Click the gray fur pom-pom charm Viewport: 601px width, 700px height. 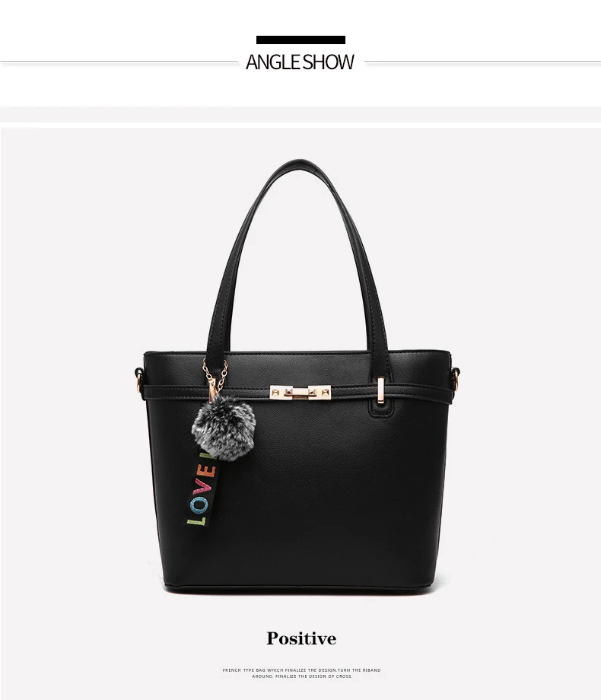coord(223,428)
